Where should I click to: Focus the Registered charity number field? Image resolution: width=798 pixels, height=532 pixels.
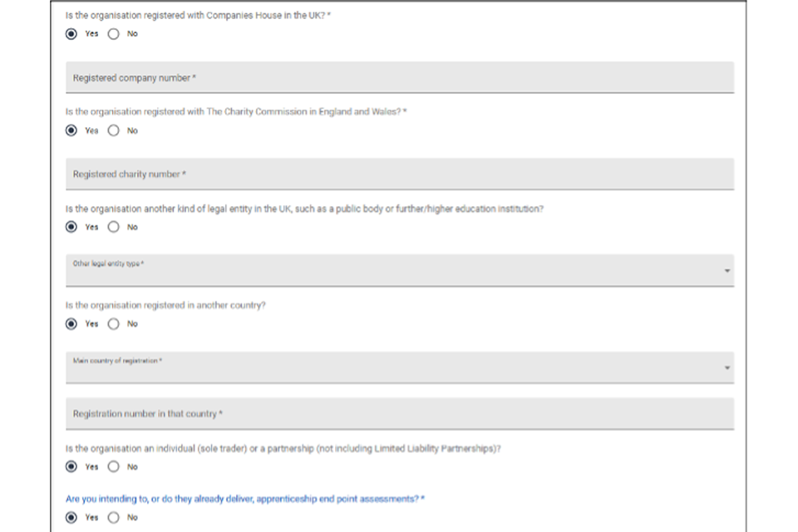(x=399, y=174)
